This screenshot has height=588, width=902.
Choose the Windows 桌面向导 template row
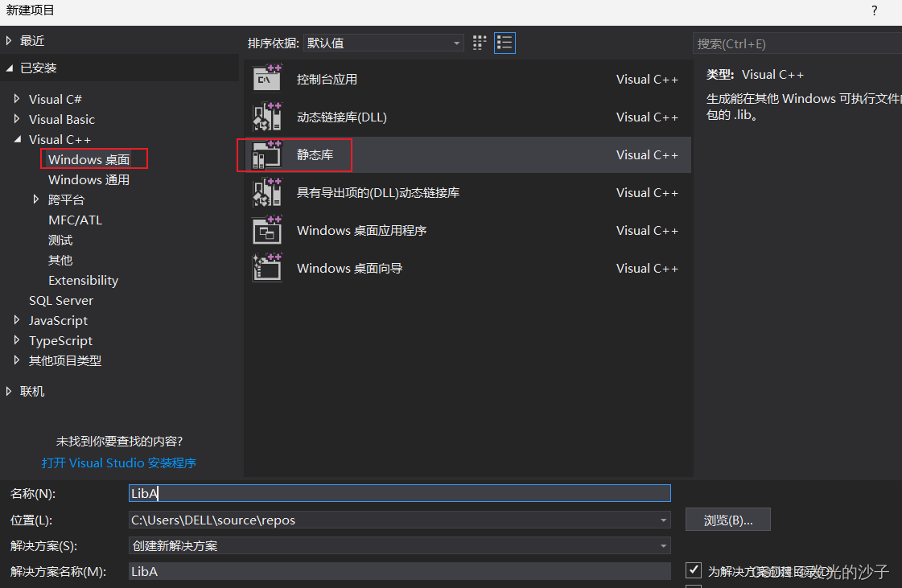tap(467, 268)
